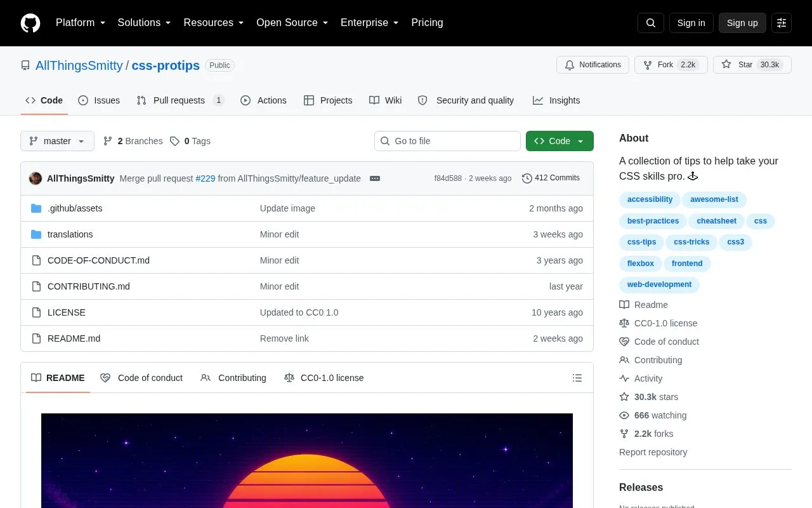The height and width of the screenshot is (508, 812).
Task: Click the Go to file search field
Action: pos(447,141)
